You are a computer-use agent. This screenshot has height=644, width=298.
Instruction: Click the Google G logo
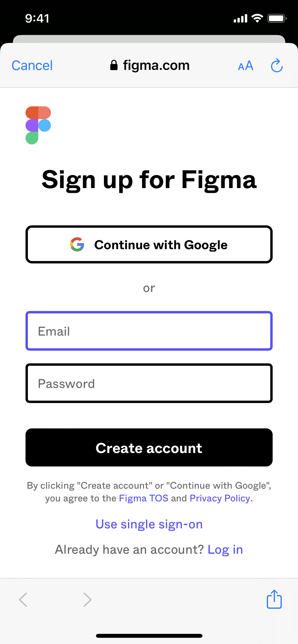[77, 244]
